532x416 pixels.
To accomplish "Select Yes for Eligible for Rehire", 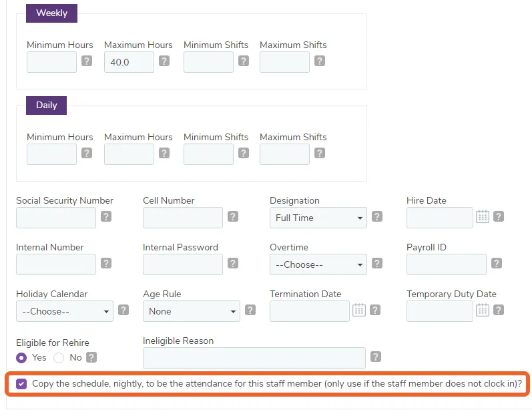I will (21, 358).
